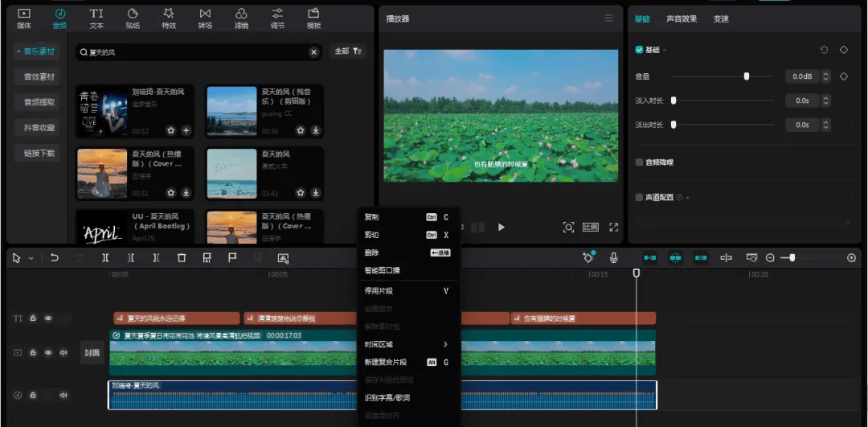Click the 音量 dB stepper arrows

click(826, 76)
